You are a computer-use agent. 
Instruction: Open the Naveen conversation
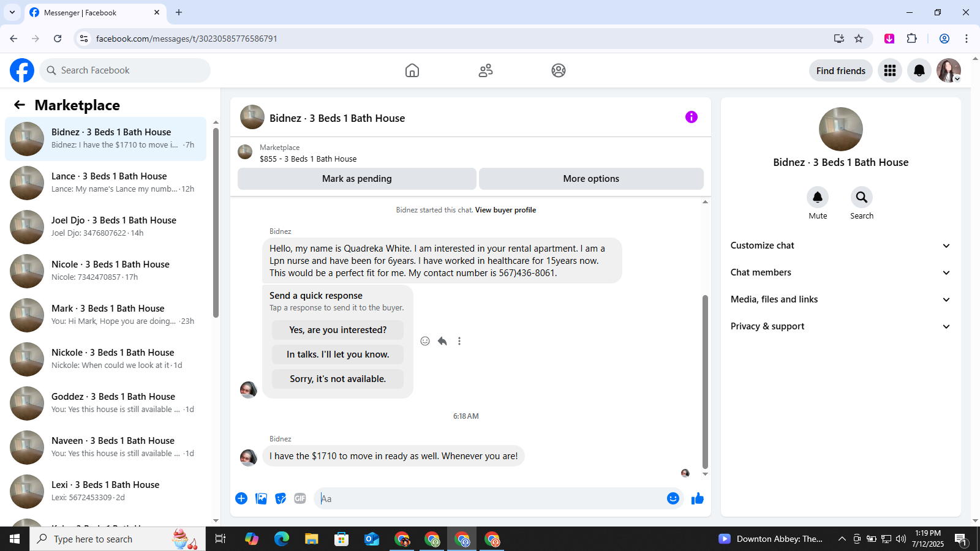(105, 448)
